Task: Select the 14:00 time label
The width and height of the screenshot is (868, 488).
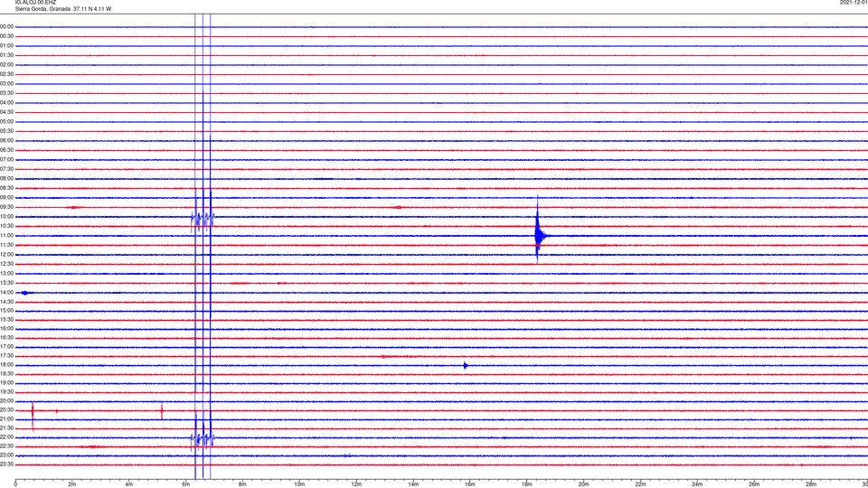Action: coord(6,292)
